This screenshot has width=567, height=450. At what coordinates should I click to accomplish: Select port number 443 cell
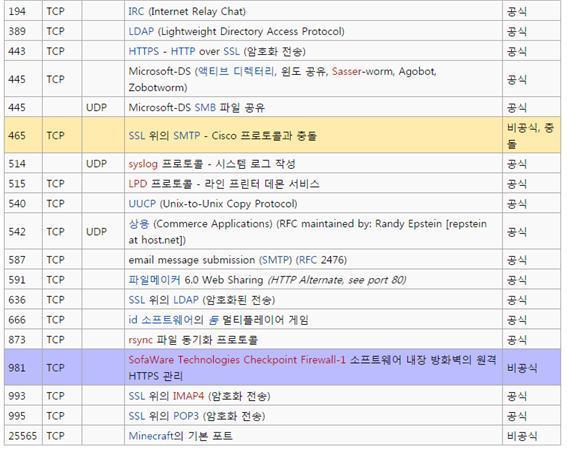pyautogui.click(x=24, y=51)
